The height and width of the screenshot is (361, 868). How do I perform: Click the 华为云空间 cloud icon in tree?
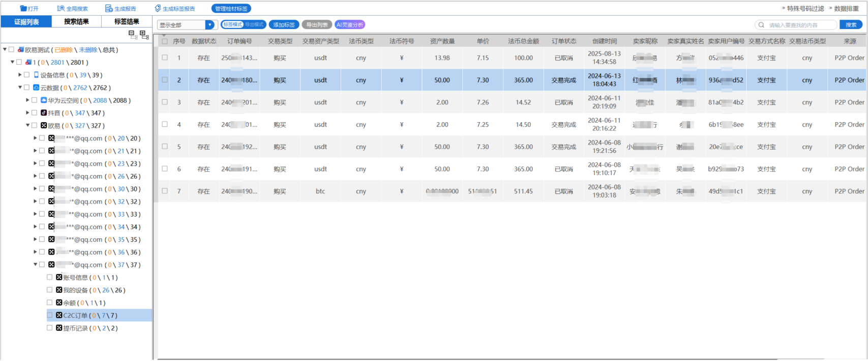tap(44, 100)
